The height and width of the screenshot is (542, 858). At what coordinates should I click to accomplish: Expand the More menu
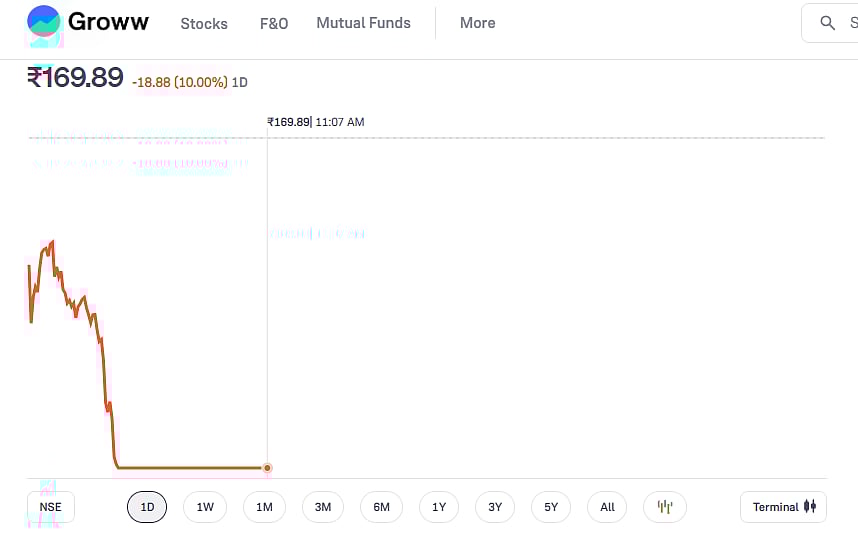pyautogui.click(x=477, y=23)
